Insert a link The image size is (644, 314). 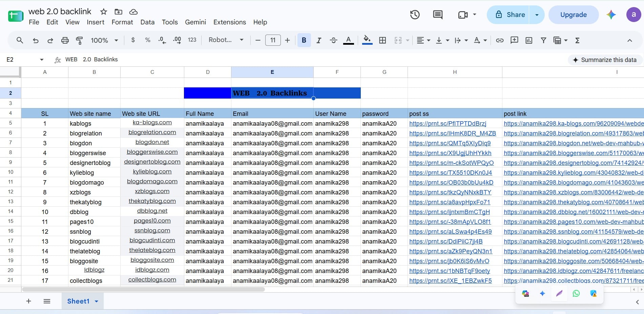(499, 40)
